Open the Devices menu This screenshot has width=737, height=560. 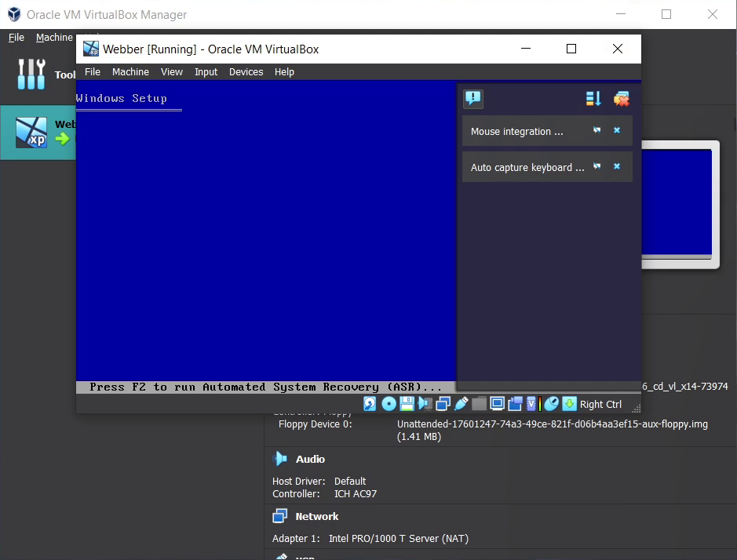246,71
